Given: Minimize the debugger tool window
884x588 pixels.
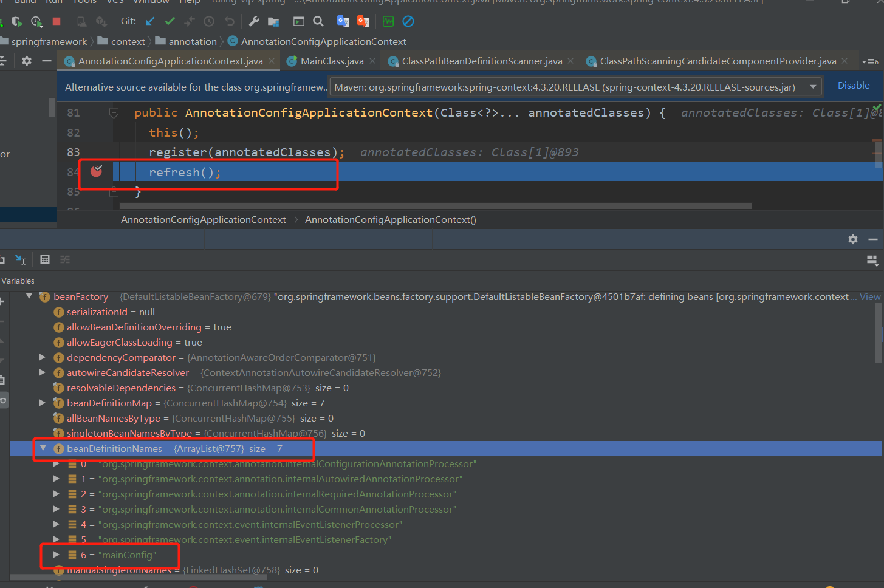Looking at the screenshot, I should [873, 239].
